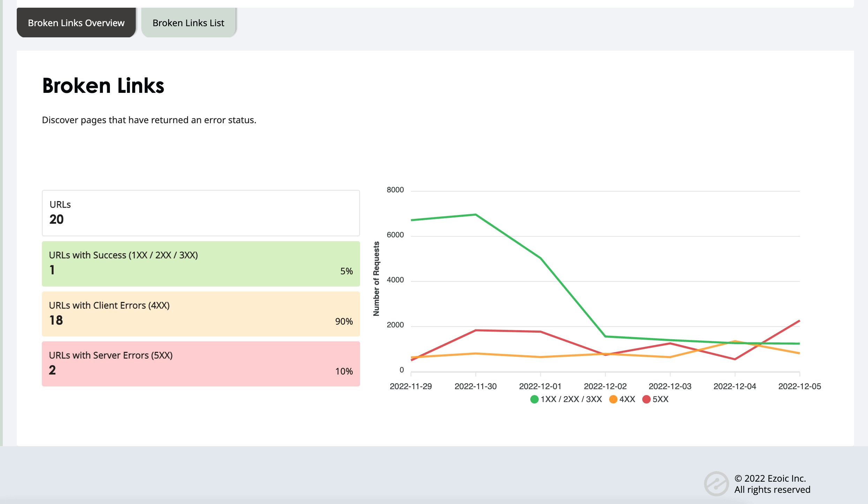Click the green line peak at 2022-11-30

pyautogui.click(x=476, y=214)
